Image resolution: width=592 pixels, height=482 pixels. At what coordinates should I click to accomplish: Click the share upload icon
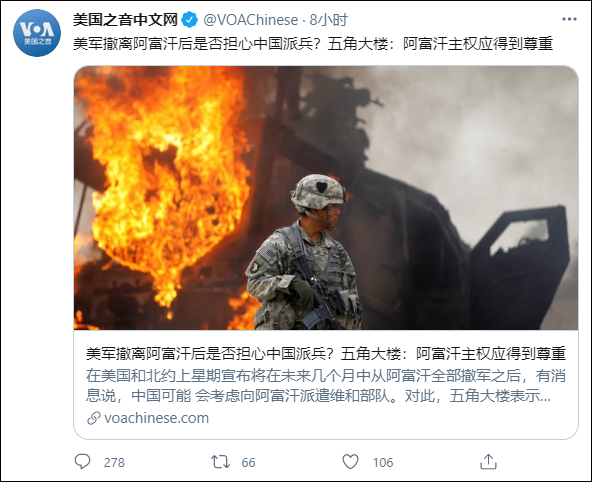point(488,462)
